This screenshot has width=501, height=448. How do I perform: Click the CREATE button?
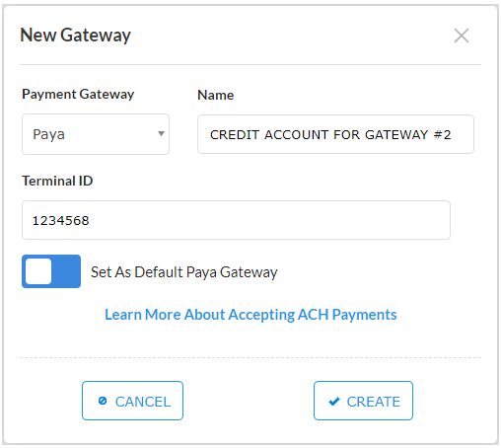(x=363, y=401)
